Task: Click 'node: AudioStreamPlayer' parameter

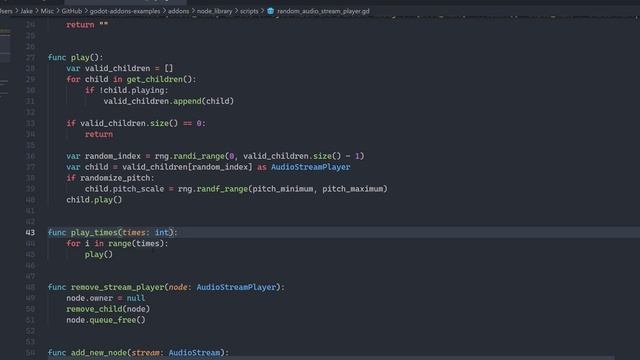Action: pos(222,287)
